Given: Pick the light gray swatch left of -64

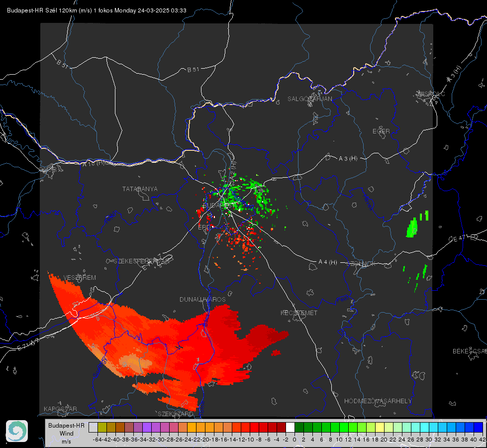Looking at the screenshot, I should point(93,428).
